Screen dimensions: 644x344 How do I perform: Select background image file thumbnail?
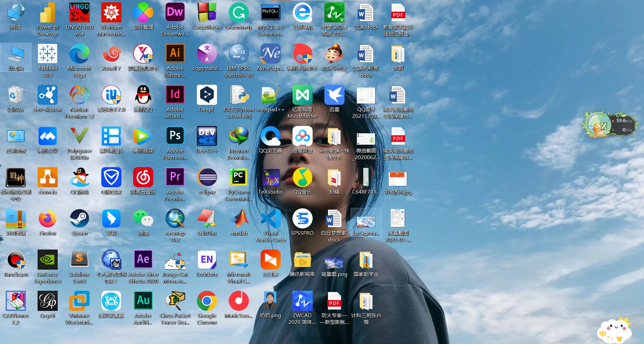tap(366, 222)
